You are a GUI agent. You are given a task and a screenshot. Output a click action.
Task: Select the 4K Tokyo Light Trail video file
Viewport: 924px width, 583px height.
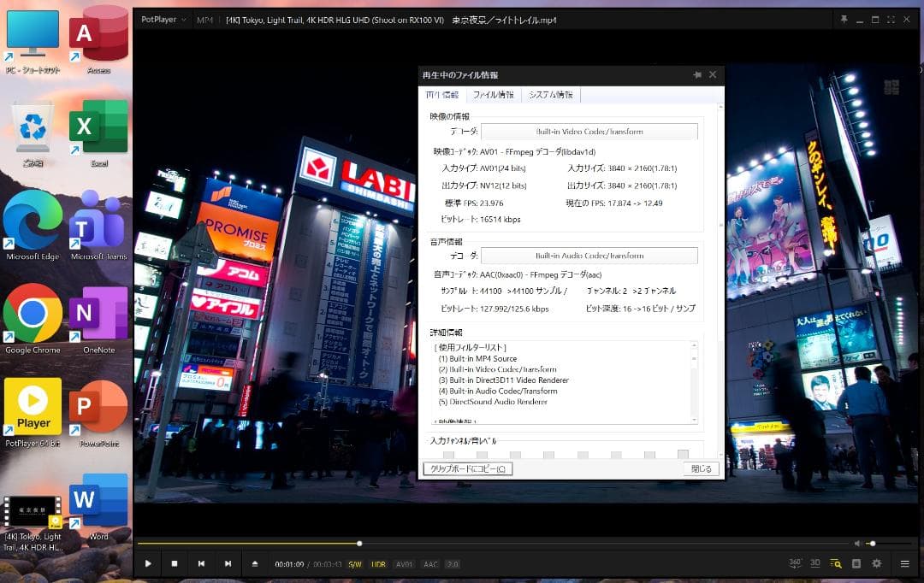33,523
